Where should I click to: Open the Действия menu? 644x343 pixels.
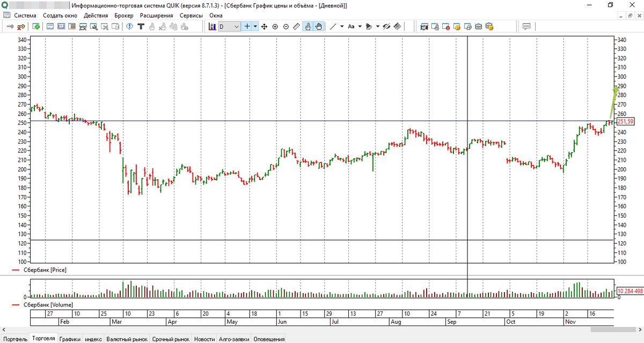click(96, 16)
